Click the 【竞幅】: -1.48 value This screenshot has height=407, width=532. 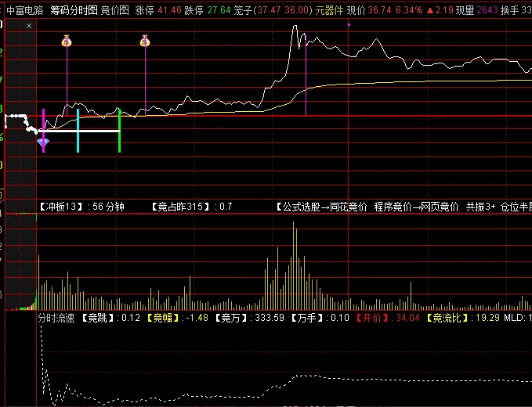pyautogui.click(x=177, y=318)
